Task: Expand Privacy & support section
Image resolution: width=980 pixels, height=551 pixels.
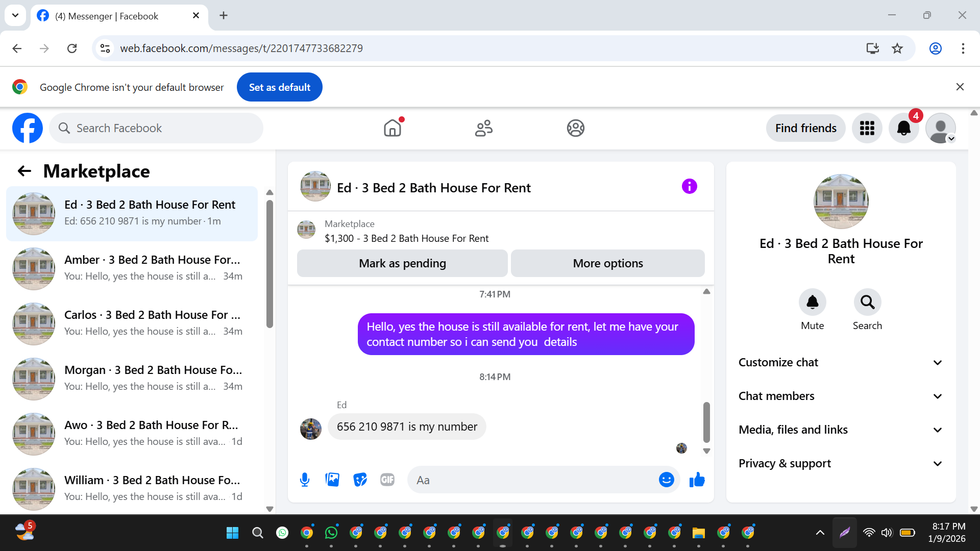Action: (841, 463)
